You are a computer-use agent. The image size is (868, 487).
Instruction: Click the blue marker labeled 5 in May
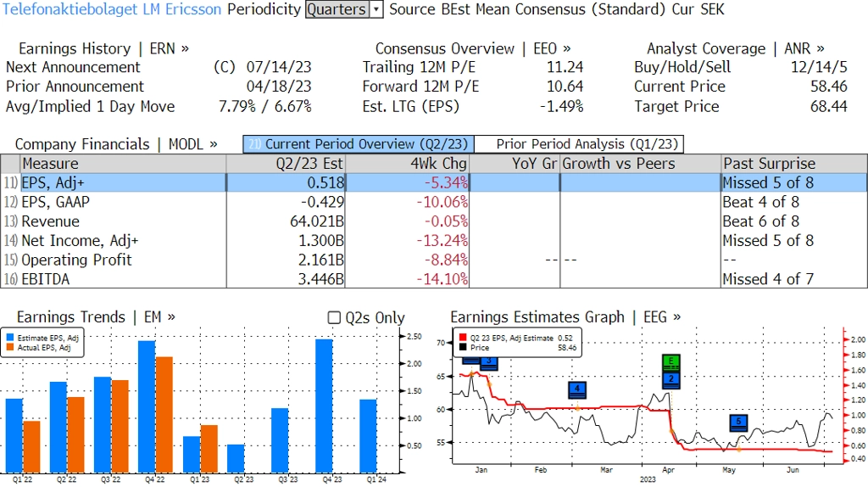click(738, 423)
